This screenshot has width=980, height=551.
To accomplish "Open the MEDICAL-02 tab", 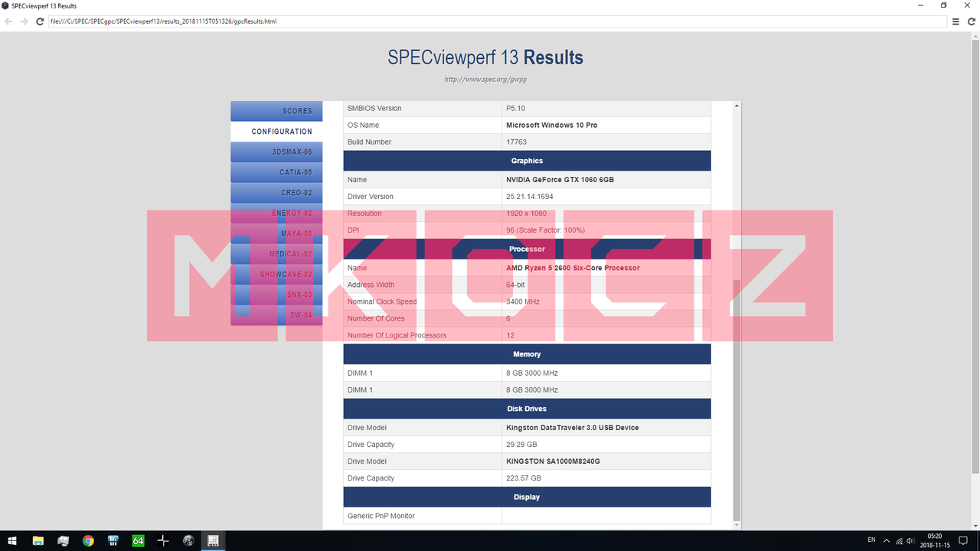I will click(276, 254).
